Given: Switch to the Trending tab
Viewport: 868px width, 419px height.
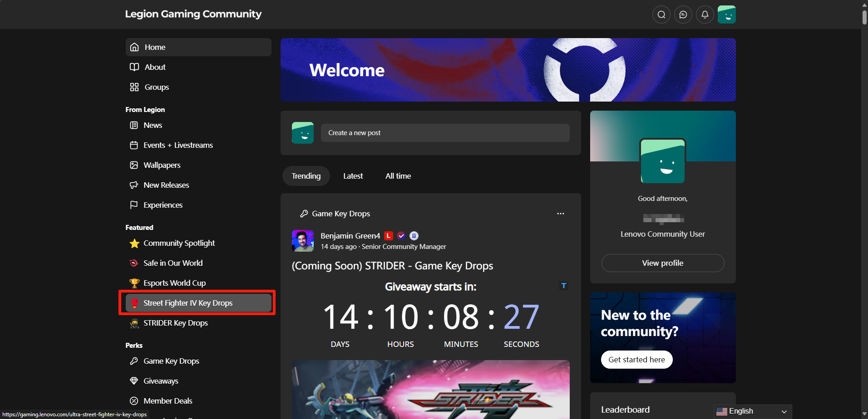Looking at the screenshot, I should (x=306, y=176).
